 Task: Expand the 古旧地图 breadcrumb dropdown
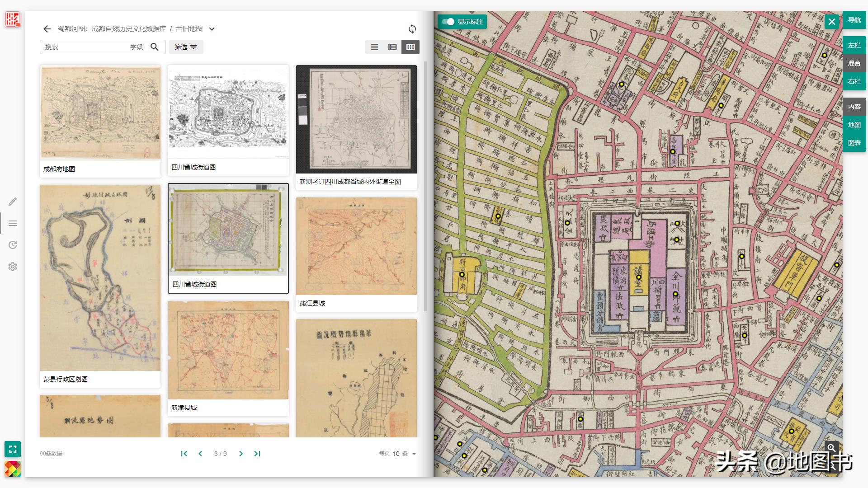[x=211, y=29]
